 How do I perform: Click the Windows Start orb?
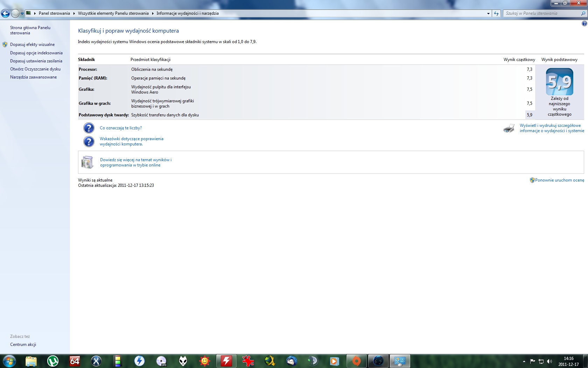tap(9, 361)
